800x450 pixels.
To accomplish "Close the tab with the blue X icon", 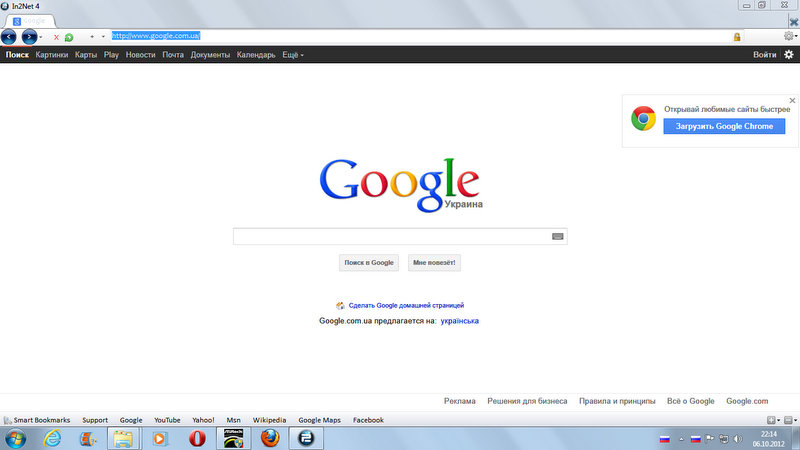I will coord(794,21).
